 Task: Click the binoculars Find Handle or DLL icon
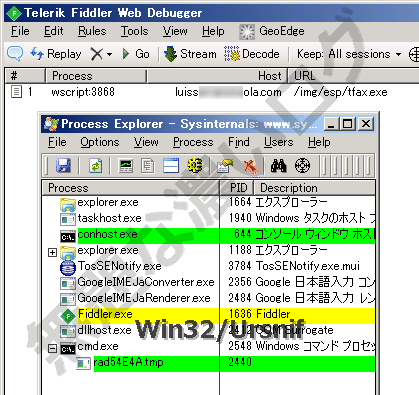[279, 165]
